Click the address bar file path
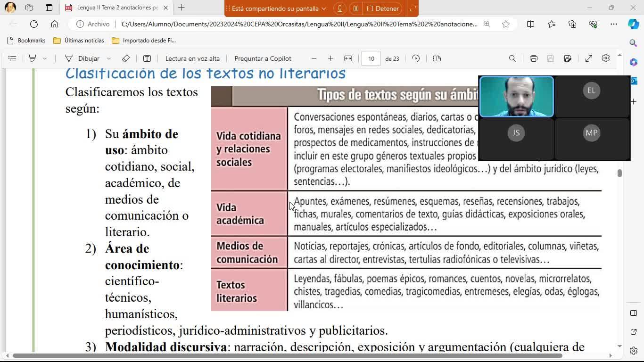This screenshot has width=644, height=362. (299, 24)
